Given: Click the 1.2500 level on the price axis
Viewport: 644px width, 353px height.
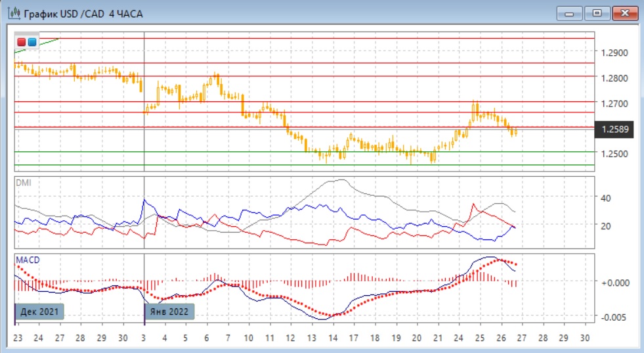Looking at the screenshot, I should [616, 154].
